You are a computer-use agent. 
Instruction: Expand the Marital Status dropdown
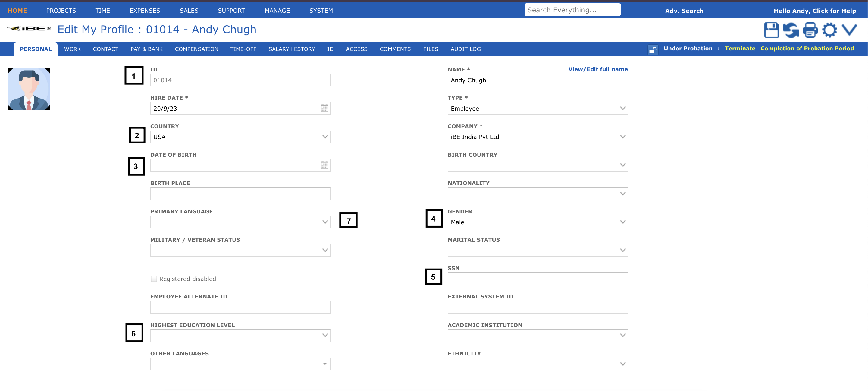[537, 250]
